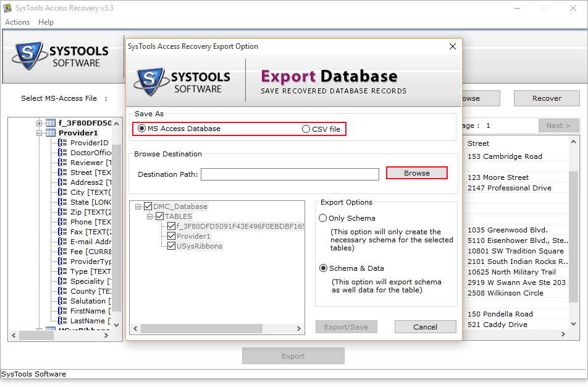Collapse the DMC_Database tree node
Viewport: 588px width, 387px height.
tap(139, 206)
